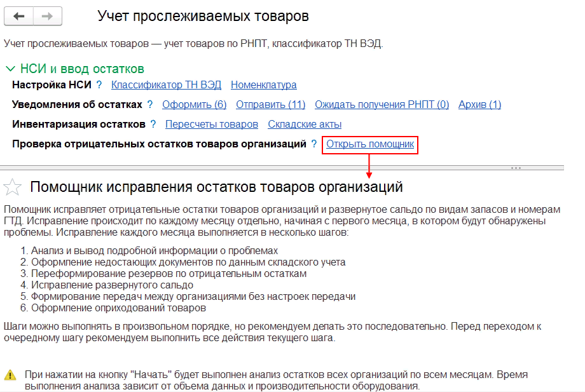Open help icon beside Проверка отрицательных остатков
Viewport: 585px width, 392px height.
[314, 145]
